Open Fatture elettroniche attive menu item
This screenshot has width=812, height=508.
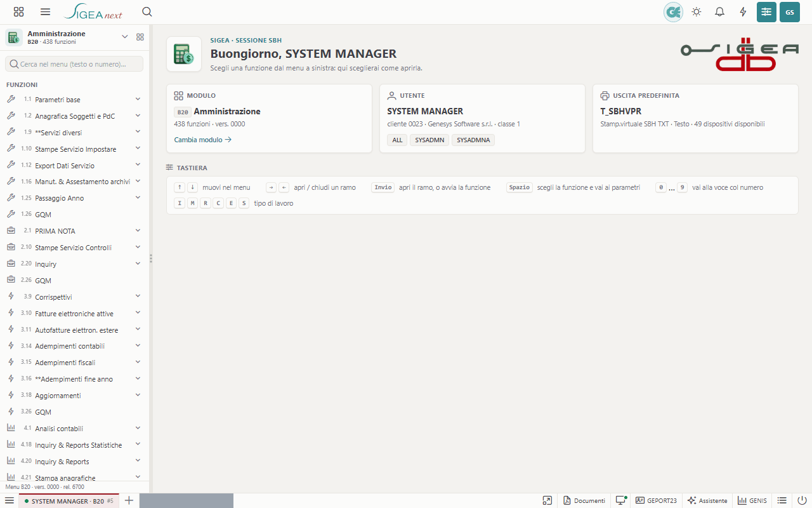[x=74, y=314]
